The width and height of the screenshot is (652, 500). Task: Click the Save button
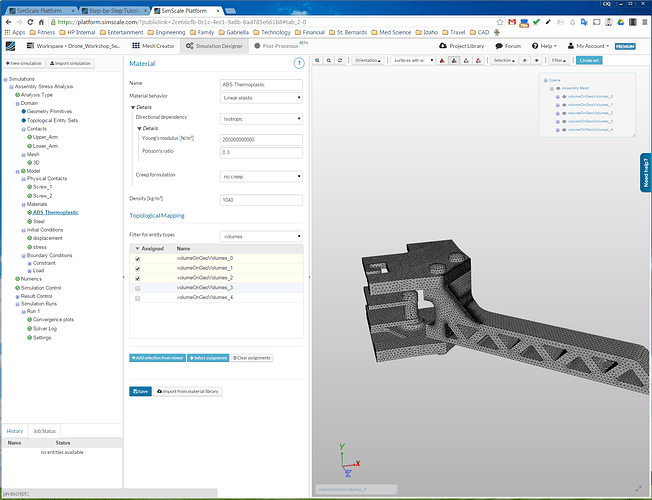click(140, 391)
